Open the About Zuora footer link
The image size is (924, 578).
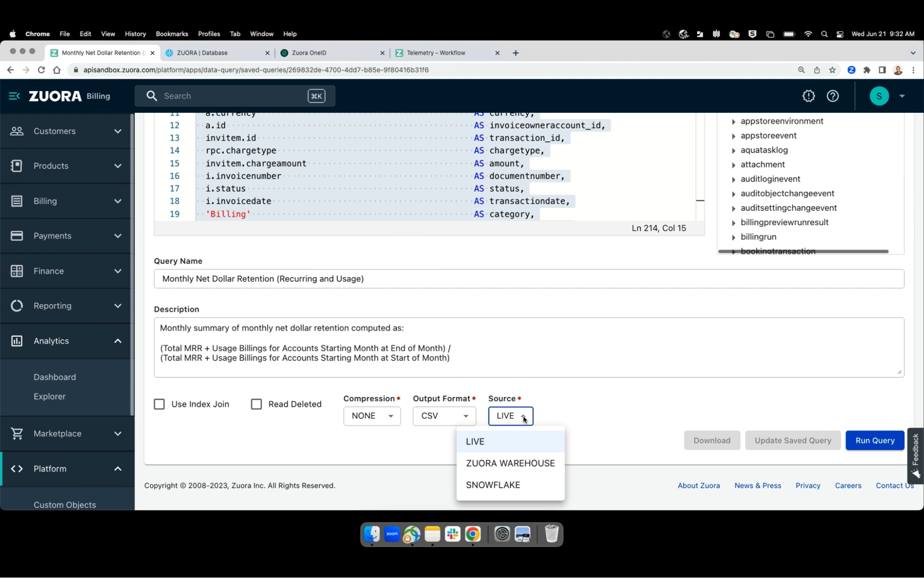tap(698, 486)
